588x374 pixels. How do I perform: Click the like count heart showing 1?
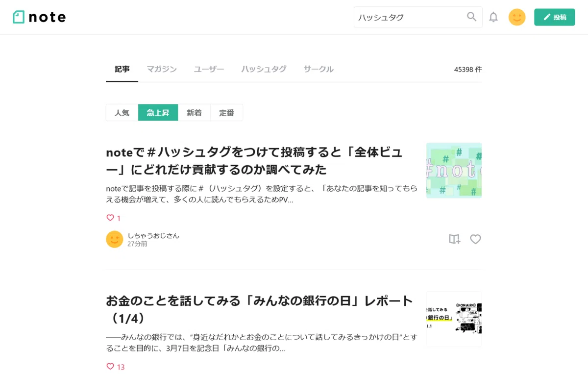pyautogui.click(x=113, y=218)
